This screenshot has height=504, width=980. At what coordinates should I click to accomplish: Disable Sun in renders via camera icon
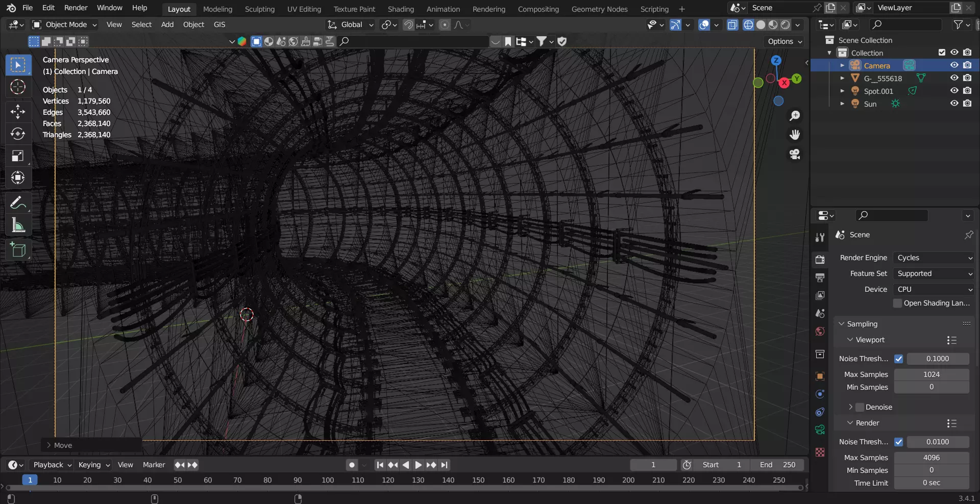point(967,104)
